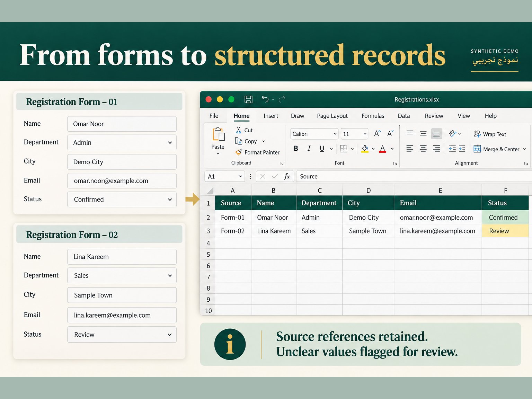Expand the A1 name box dropdown
Viewport: 532px width, 399px height.
(x=240, y=176)
